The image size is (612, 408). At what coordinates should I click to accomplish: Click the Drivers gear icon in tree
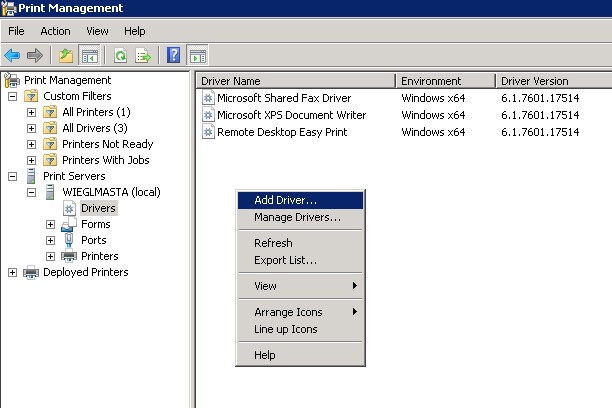tap(69, 208)
